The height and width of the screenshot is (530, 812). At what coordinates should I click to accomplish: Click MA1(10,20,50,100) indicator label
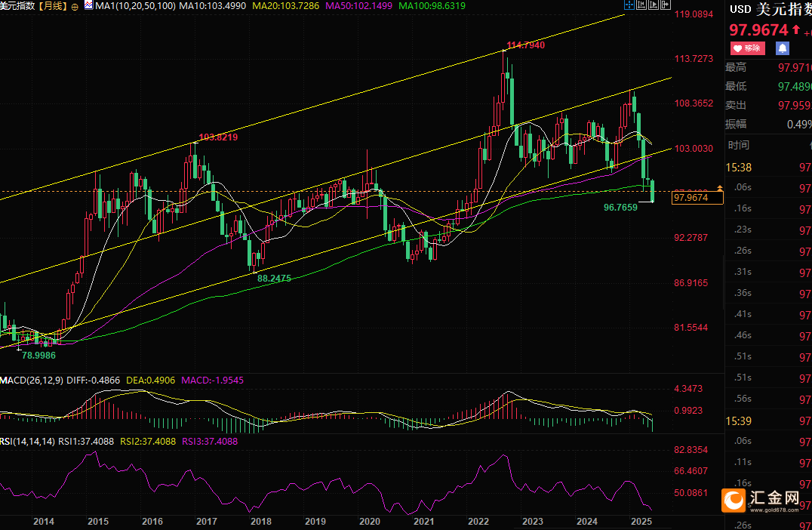click(136, 6)
